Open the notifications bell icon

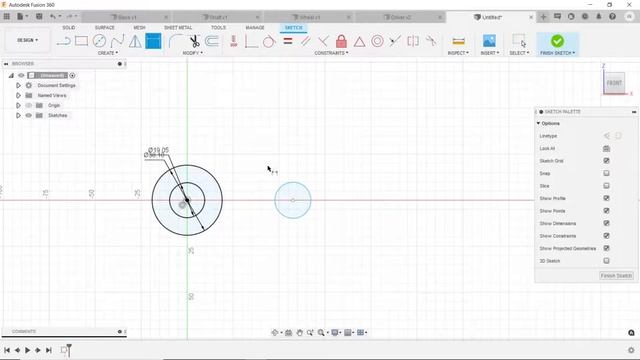coord(598,17)
